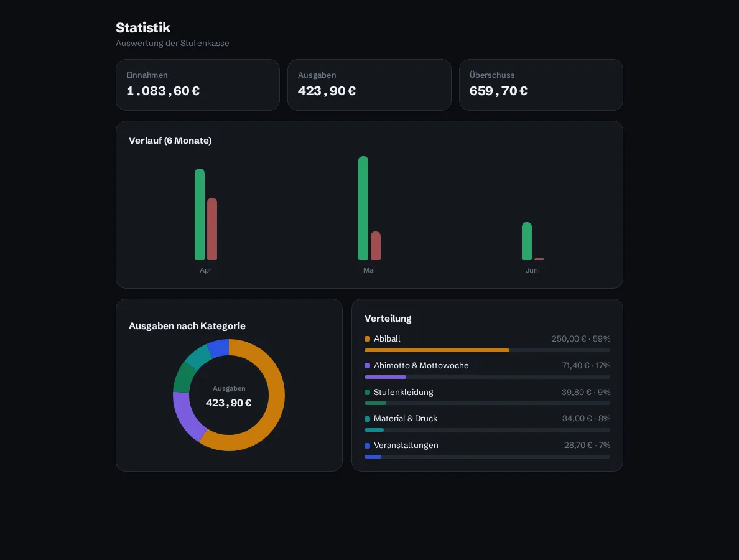
Task: Click the 'Stufenkleidung' category label
Action: pos(404,392)
